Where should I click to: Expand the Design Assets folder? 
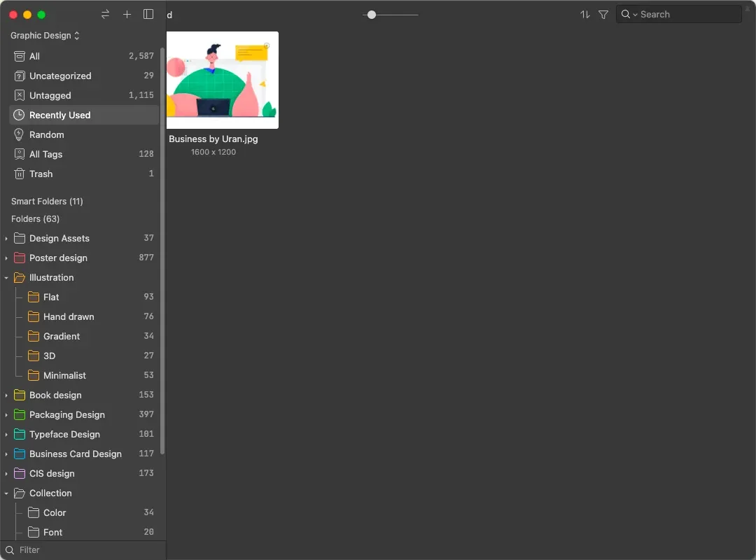[6, 239]
